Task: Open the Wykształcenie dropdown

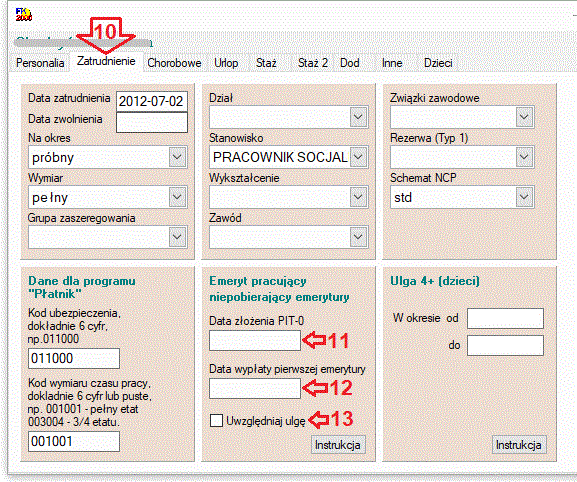Action: [358, 197]
